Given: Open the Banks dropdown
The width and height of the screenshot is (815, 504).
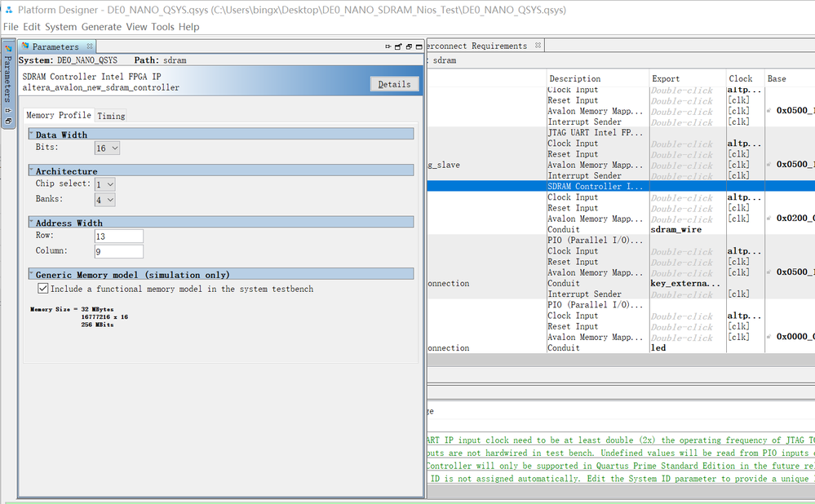Looking at the screenshot, I should pyautogui.click(x=104, y=199).
